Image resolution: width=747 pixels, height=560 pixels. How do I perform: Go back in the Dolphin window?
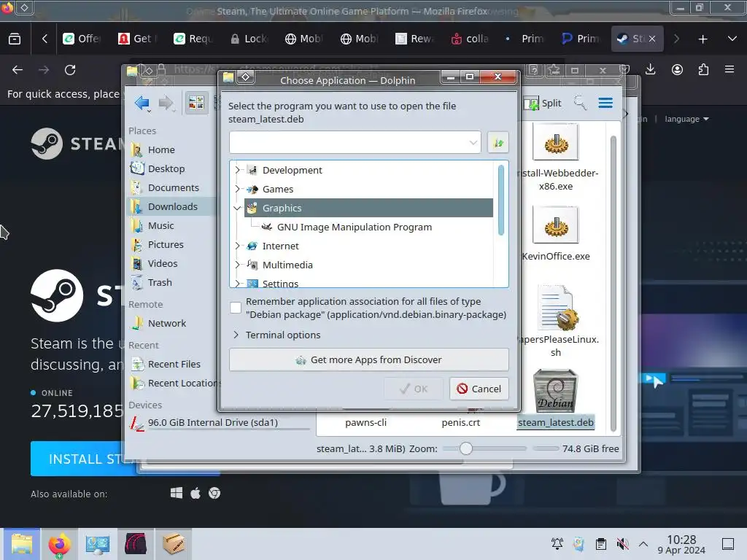coord(142,103)
